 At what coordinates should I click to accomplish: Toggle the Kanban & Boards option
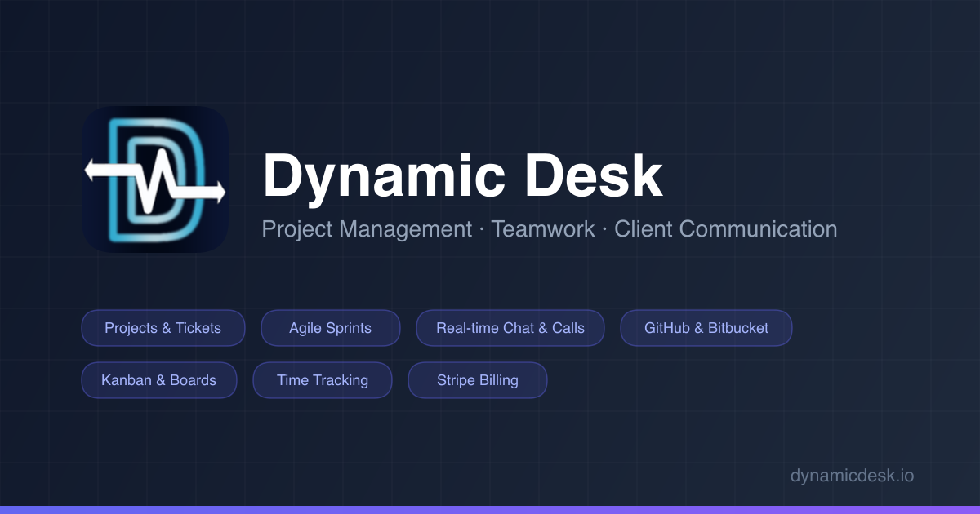[158, 380]
